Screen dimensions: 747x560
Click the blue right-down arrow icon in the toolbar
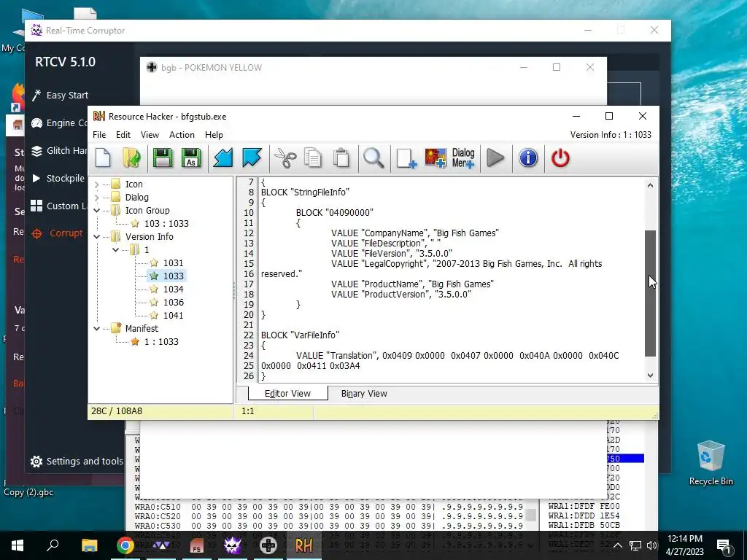252,158
